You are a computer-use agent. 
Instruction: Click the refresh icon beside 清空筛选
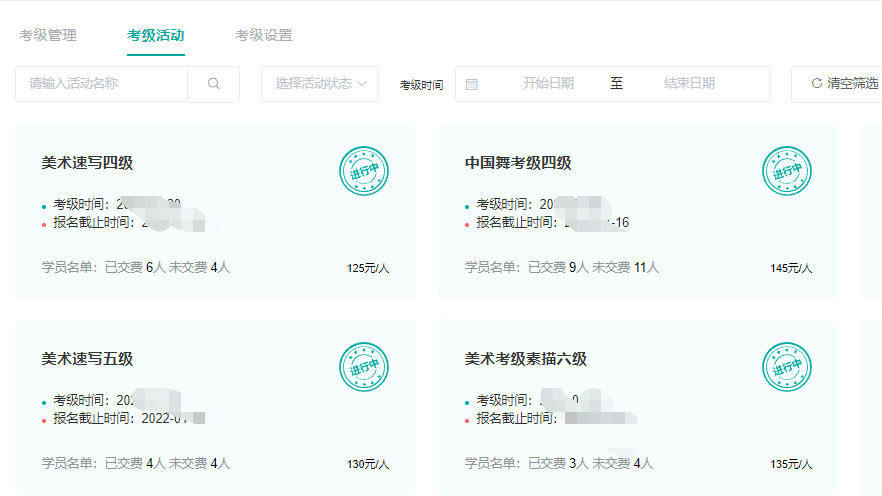click(x=816, y=84)
